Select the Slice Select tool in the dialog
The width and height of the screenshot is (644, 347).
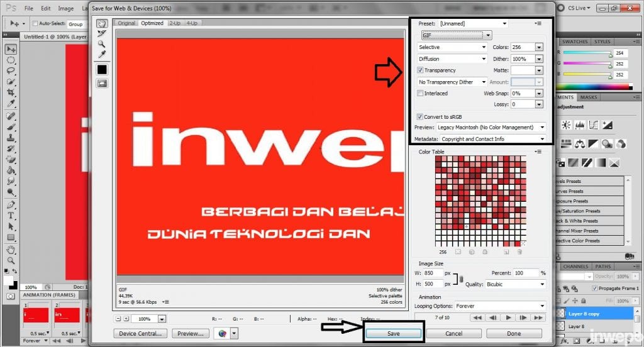click(x=102, y=34)
